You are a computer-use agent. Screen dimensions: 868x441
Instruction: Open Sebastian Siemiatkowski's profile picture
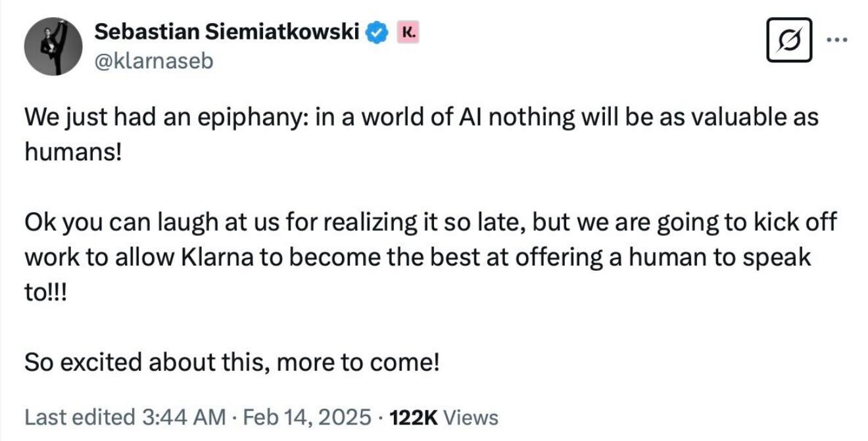pyautogui.click(x=53, y=46)
